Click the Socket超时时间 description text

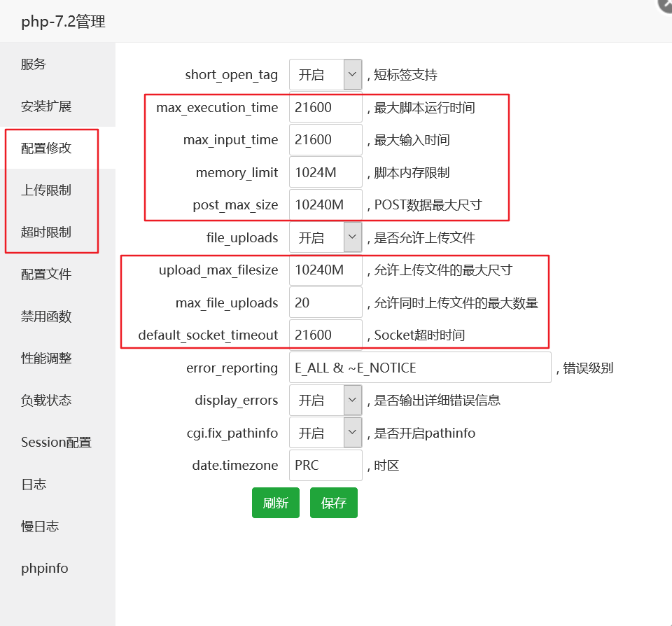pyautogui.click(x=419, y=335)
